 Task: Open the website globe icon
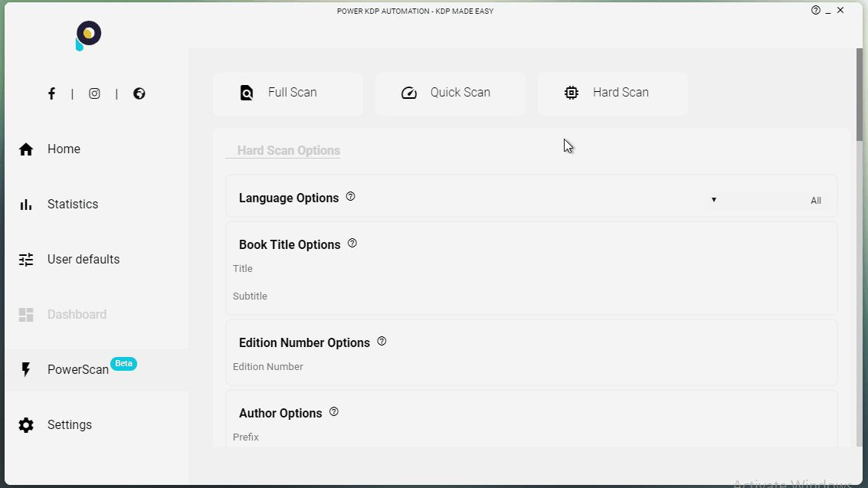coord(139,93)
